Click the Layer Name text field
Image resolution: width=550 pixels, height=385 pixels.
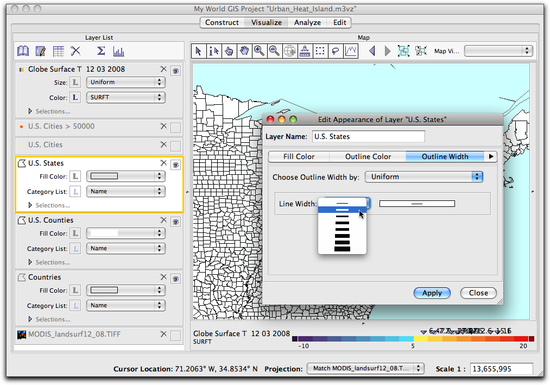pyautogui.click(x=368, y=136)
